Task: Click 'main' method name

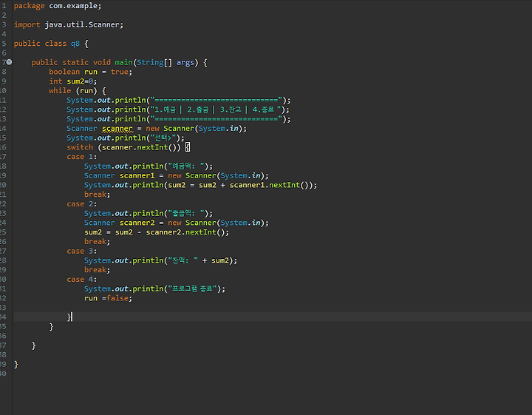Action: 123,62
